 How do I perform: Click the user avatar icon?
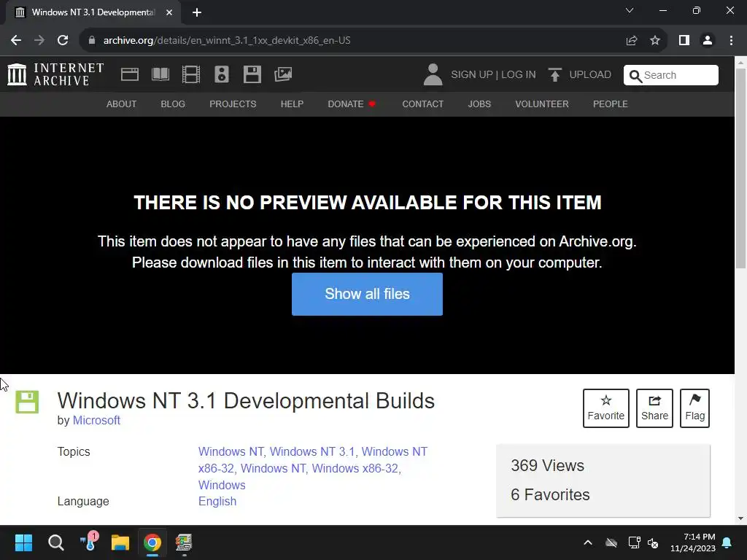(x=433, y=75)
